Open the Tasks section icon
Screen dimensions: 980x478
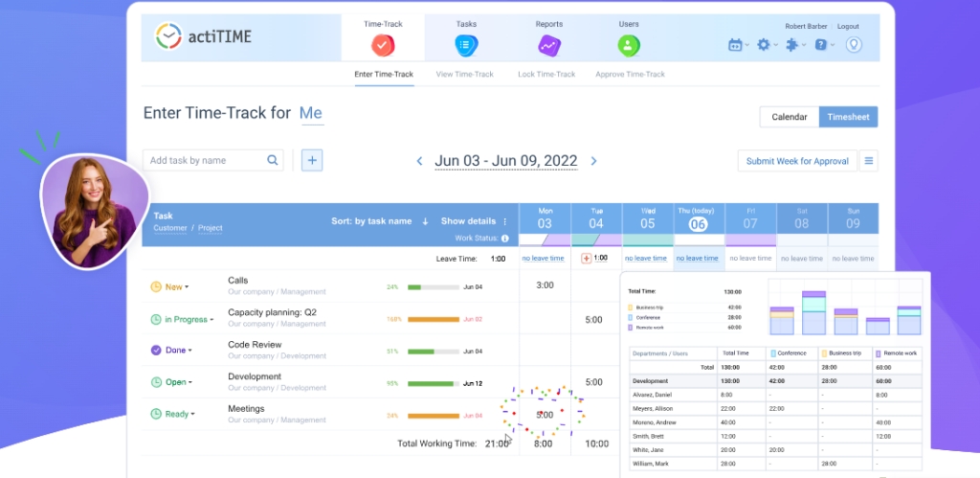point(466,45)
